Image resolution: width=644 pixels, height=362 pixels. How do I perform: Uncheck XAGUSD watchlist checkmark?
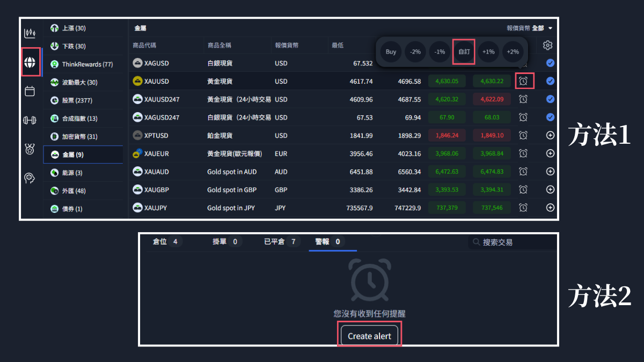click(x=550, y=63)
